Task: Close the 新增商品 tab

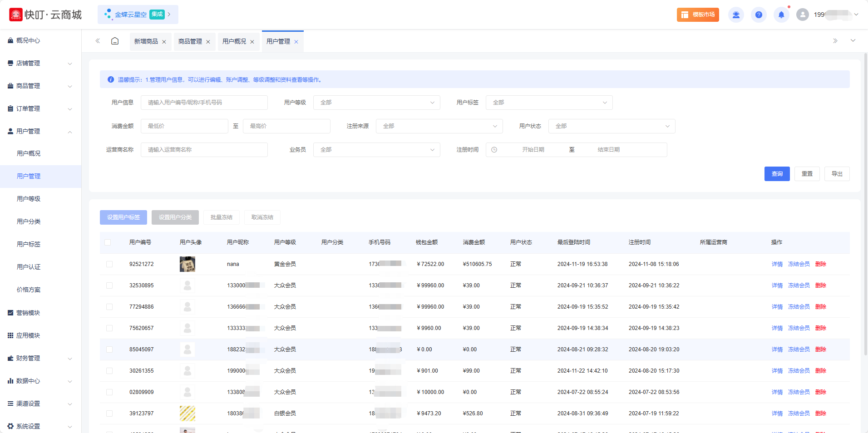Action: [x=164, y=42]
